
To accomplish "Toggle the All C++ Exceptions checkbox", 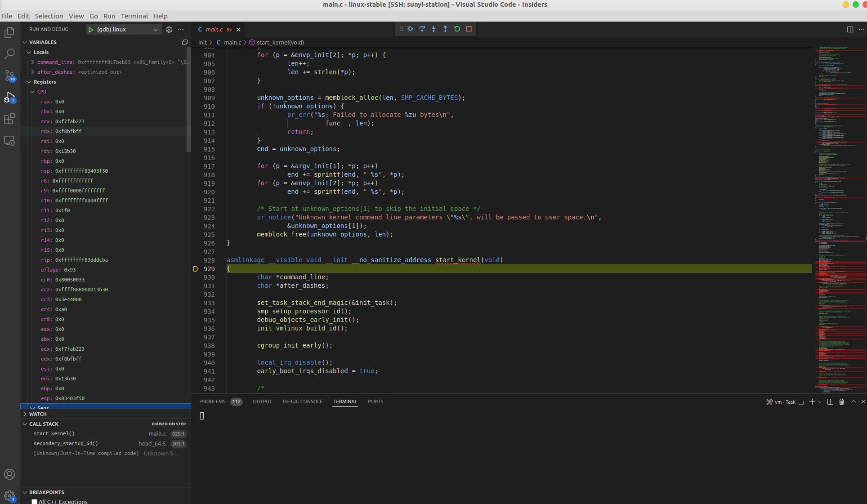I will (x=34, y=501).
